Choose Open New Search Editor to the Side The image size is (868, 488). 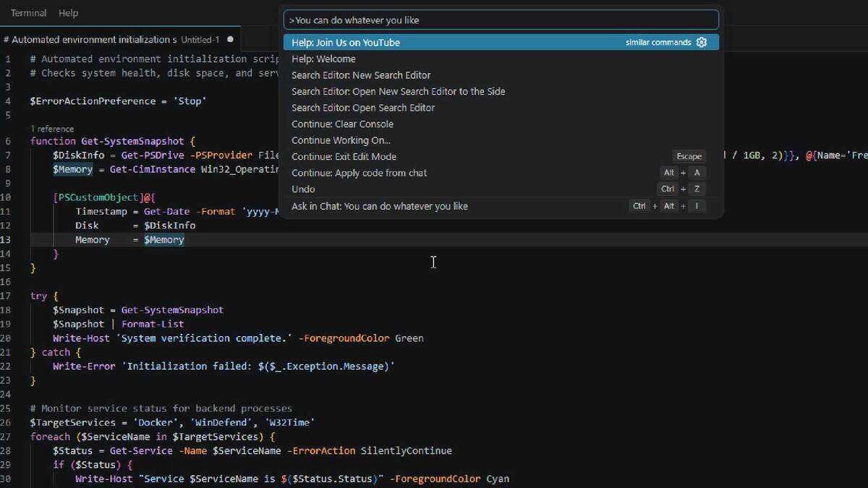click(501, 92)
